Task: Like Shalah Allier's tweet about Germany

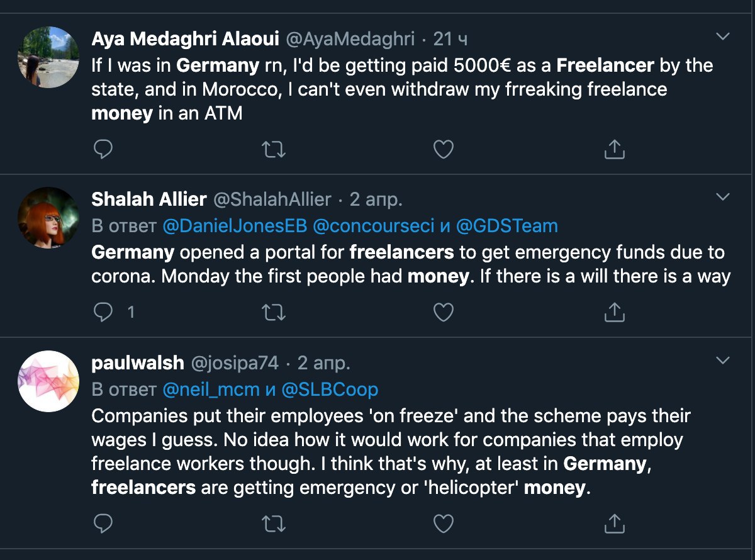Action: [444, 312]
